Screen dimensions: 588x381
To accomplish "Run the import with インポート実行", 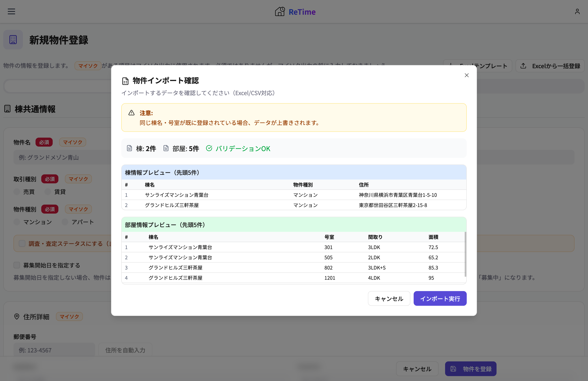I will click(x=440, y=299).
